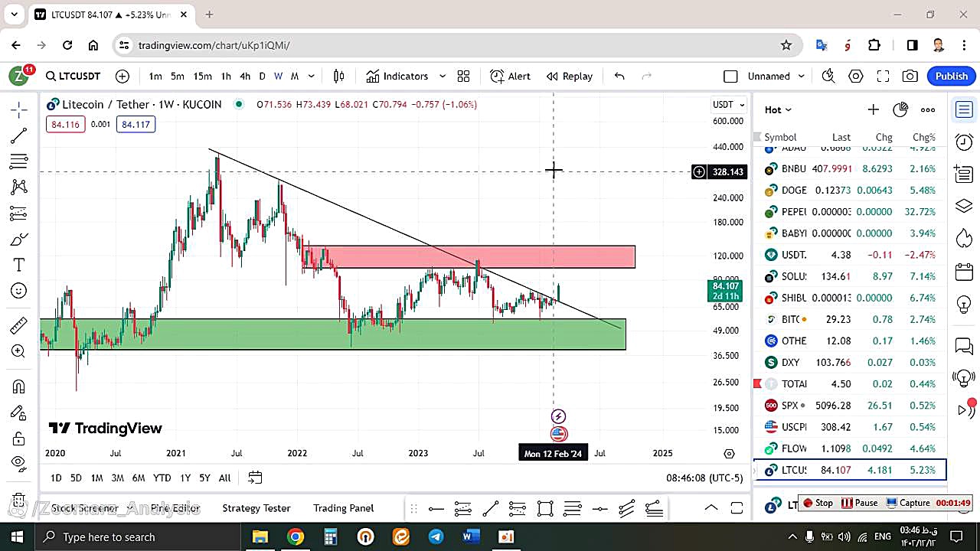Take a chart snapshot with camera
This screenshot has height=551, width=980.
click(910, 76)
